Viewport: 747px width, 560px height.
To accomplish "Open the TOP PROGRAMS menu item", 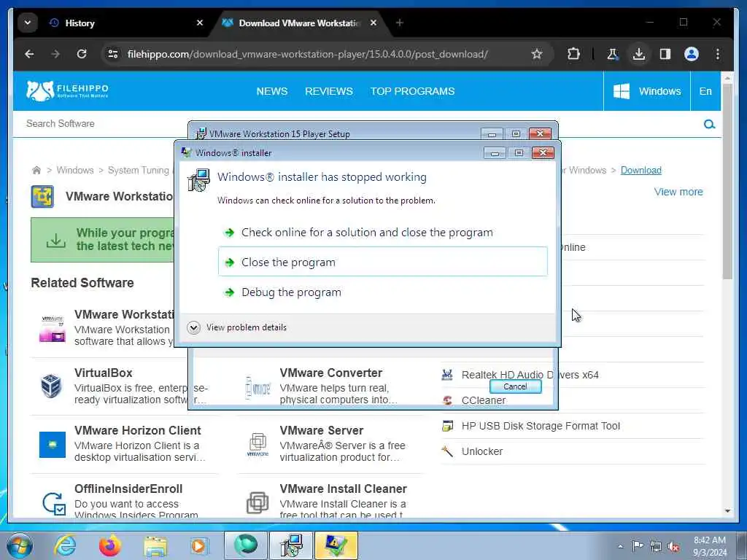I will [413, 91].
